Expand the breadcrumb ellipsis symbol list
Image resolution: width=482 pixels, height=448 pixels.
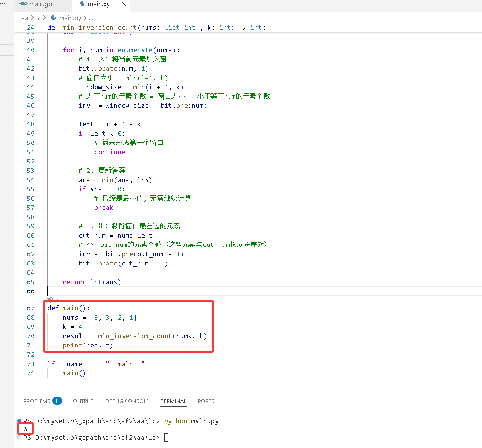pyautogui.click(x=91, y=18)
